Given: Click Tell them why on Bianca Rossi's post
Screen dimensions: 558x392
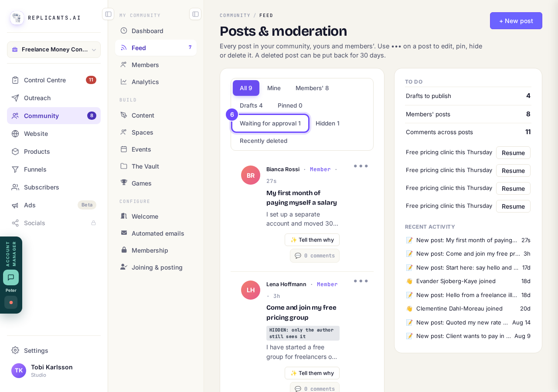Looking at the screenshot, I should 312,240.
